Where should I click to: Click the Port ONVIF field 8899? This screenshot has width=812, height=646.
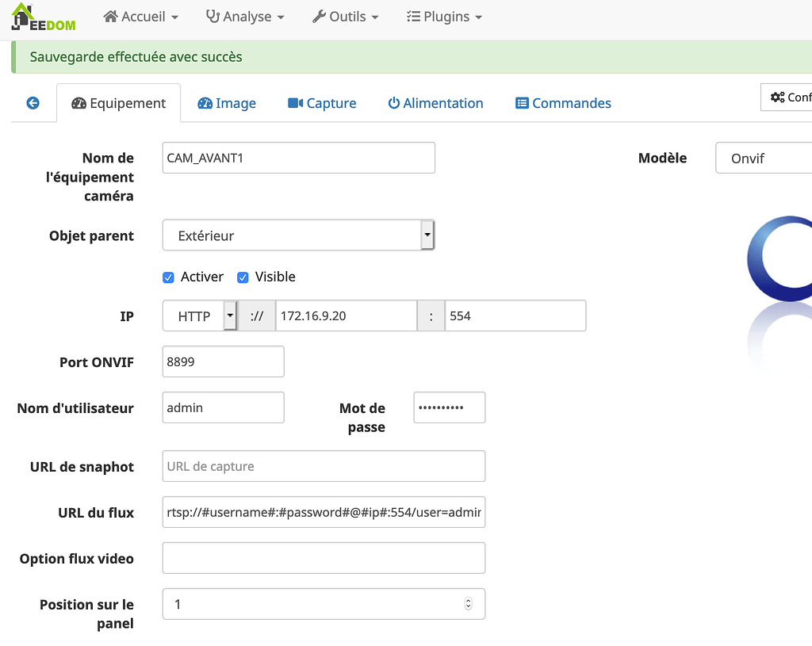click(x=223, y=361)
